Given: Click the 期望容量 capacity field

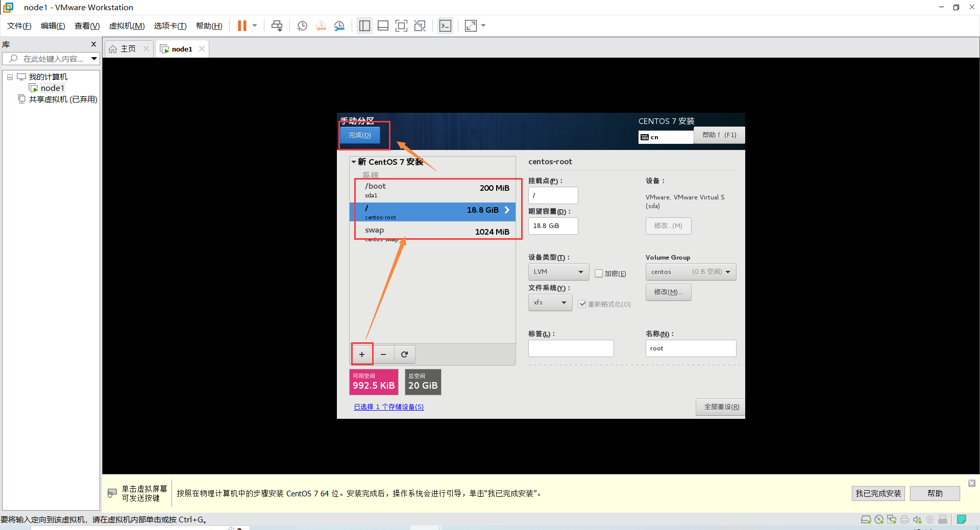Looking at the screenshot, I should pyautogui.click(x=553, y=226).
